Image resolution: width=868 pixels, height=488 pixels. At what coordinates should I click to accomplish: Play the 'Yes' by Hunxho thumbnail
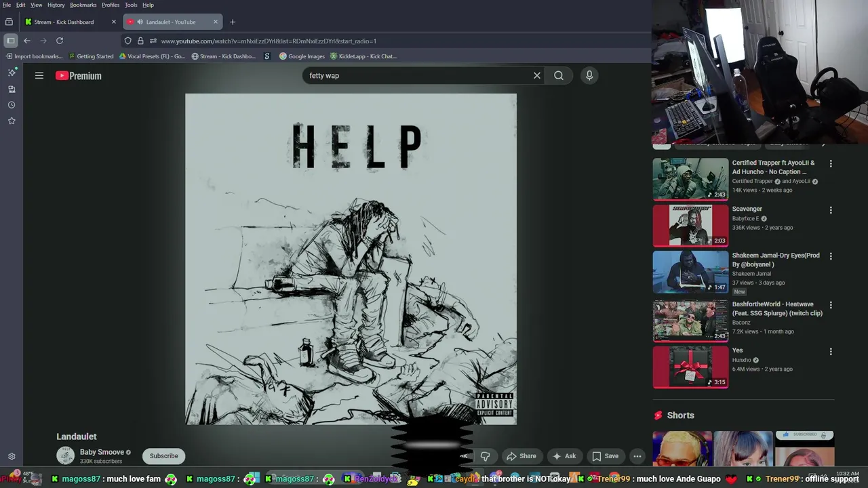[690, 367]
